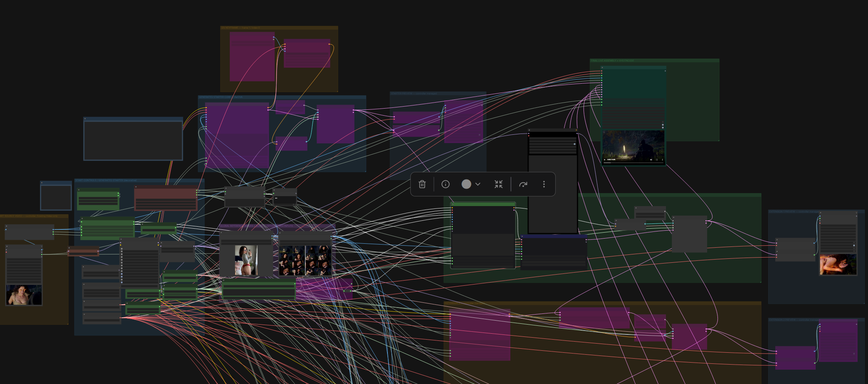Mute the video preview audio

coord(651,160)
